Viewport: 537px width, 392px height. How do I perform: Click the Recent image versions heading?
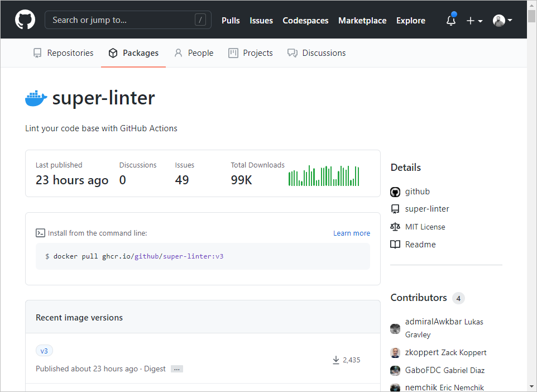[79, 318]
